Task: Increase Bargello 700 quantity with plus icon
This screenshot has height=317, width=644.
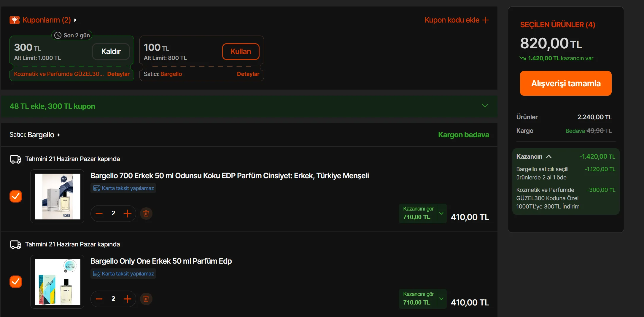Action: (128, 213)
